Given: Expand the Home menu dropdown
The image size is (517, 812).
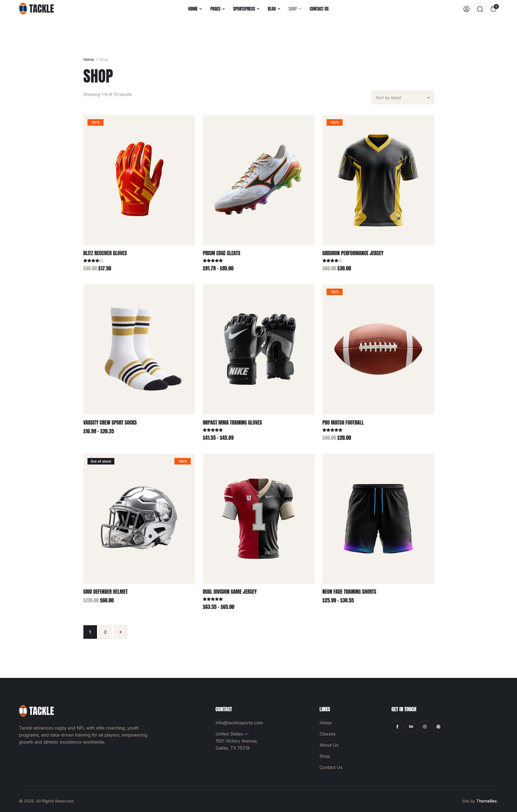Looking at the screenshot, I should pos(195,9).
